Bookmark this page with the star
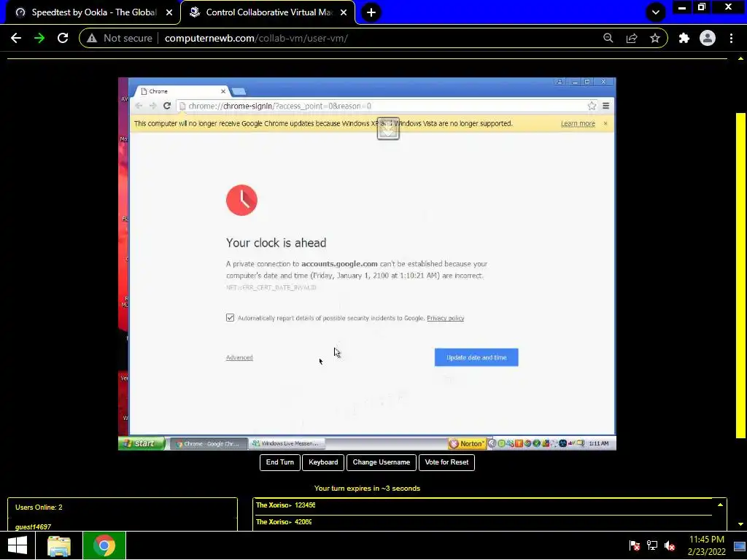 pos(655,38)
